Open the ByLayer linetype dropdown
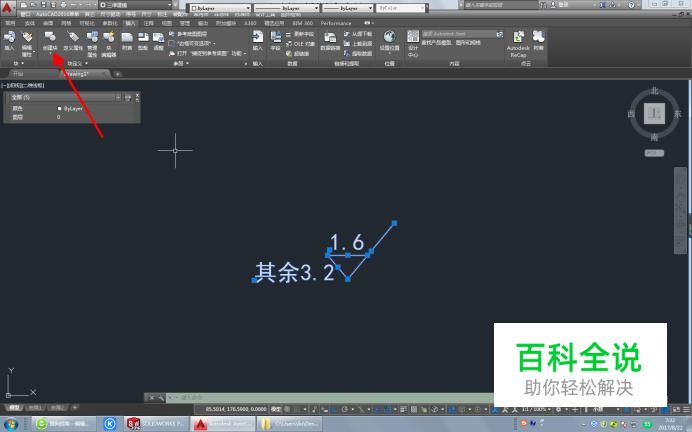The image size is (692, 432). click(x=286, y=8)
